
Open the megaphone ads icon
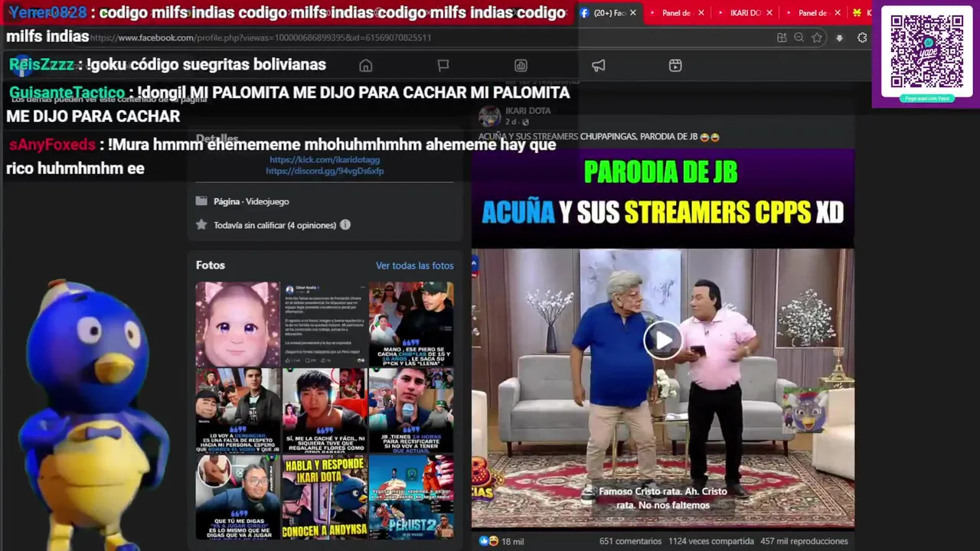599,66
